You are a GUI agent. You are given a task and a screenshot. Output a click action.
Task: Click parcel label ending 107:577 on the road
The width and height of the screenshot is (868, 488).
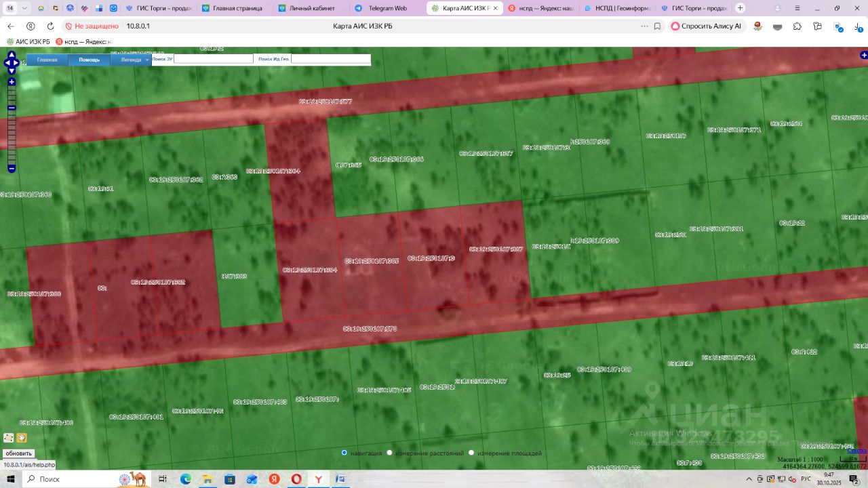[325, 102]
